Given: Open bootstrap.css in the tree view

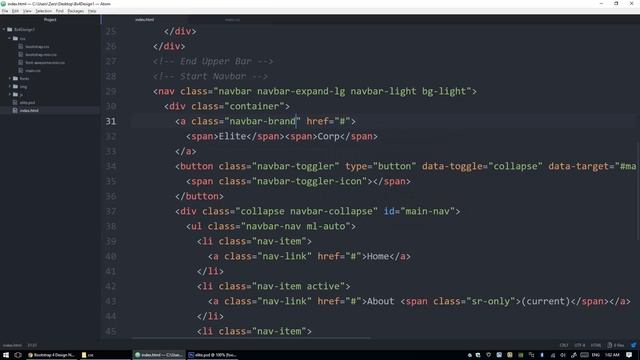Looking at the screenshot, I should coord(37,47).
